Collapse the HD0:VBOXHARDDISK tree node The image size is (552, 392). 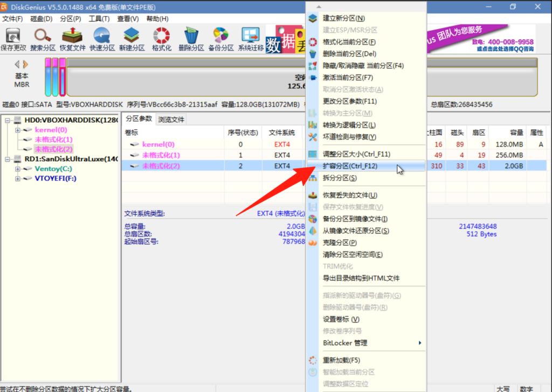point(7,120)
